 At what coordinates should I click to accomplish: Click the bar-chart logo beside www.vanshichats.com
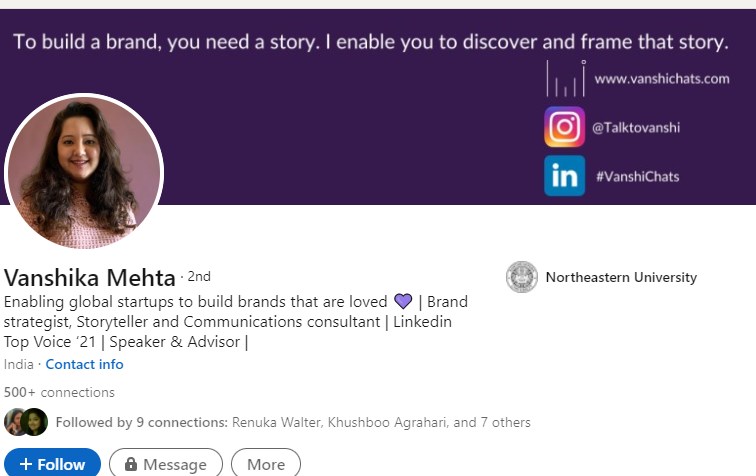pyautogui.click(x=565, y=78)
